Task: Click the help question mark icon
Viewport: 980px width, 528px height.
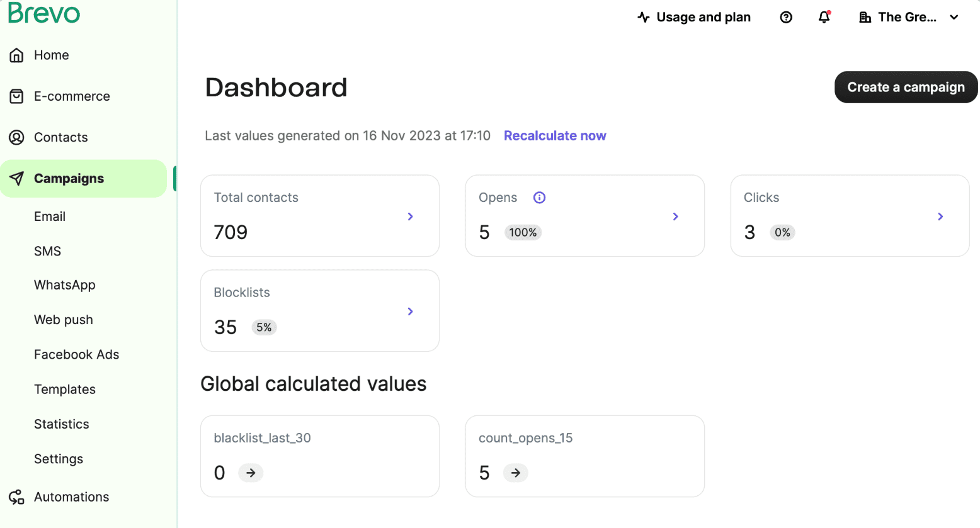Action: tap(785, 17)
